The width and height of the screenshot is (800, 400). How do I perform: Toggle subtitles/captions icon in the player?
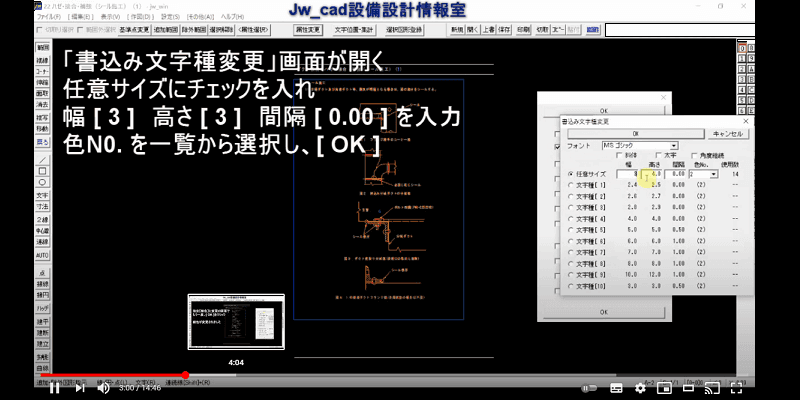coord(616,388)
